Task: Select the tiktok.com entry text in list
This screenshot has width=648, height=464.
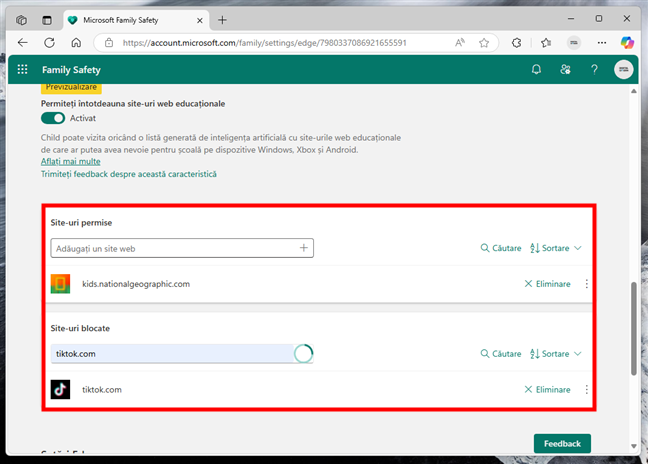Action: (102, 390)
